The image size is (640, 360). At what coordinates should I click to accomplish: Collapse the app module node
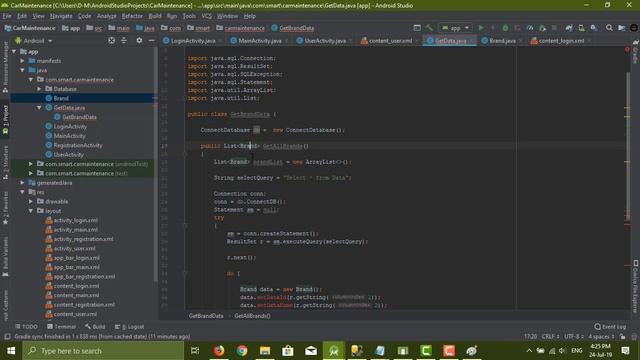click(14, 51)
